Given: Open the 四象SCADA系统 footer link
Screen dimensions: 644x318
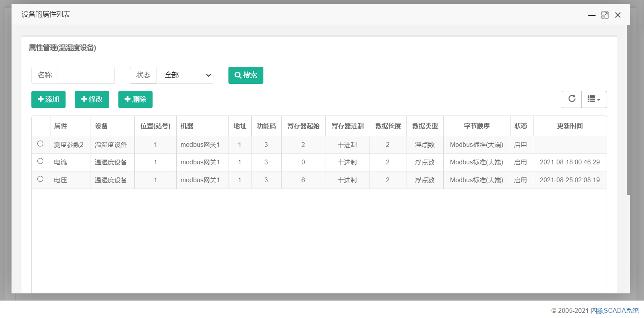Looking at the screenshot, I should (x=614, y=310).
